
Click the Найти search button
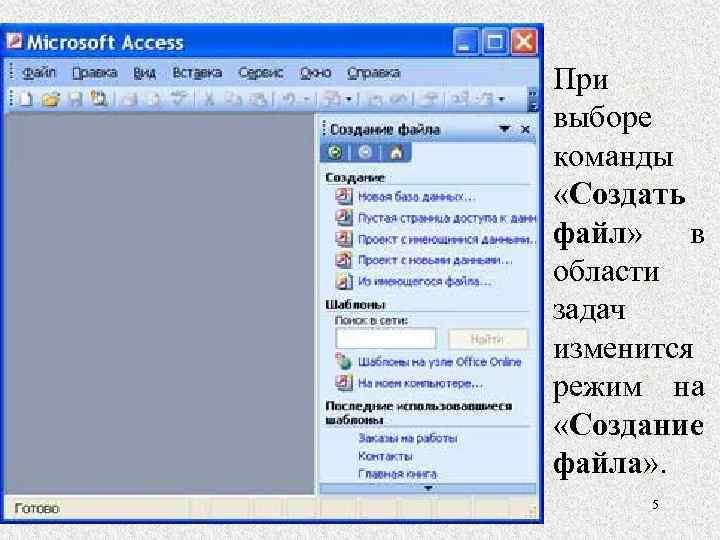tap(488, 339)
